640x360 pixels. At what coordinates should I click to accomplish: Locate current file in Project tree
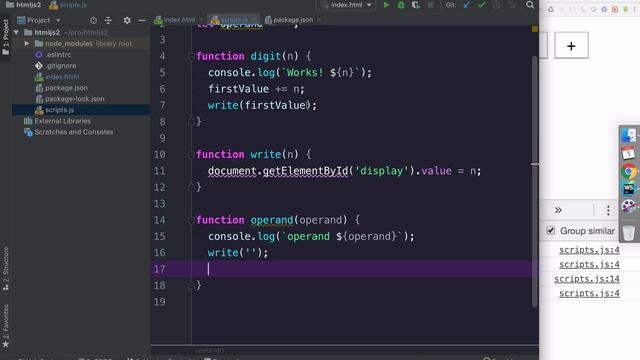pos(93,20)
